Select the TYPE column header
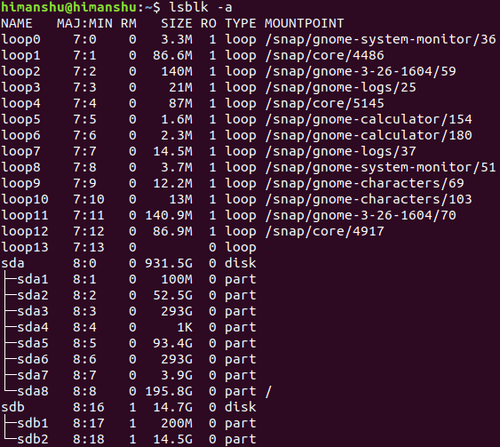Viewport: 500px width, 447px height. (240, 23)
